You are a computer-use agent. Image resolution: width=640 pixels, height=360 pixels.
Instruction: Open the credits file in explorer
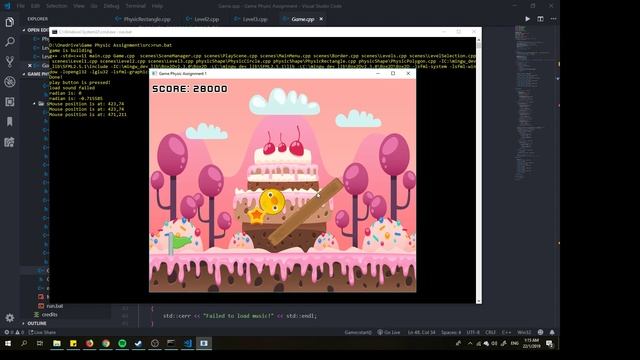(x=49, y=315)
